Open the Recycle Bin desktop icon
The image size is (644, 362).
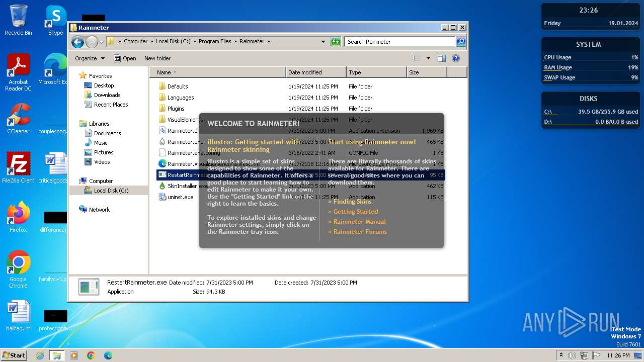pos(18,20)
